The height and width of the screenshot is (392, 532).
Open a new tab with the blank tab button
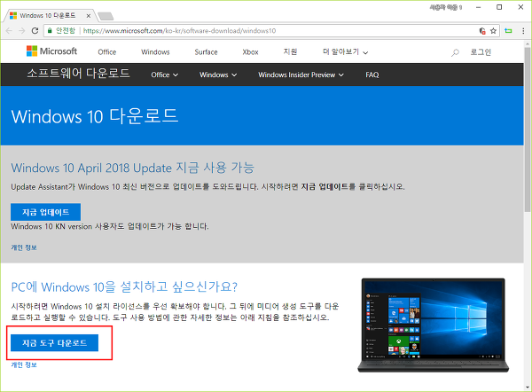coord(106,16)
